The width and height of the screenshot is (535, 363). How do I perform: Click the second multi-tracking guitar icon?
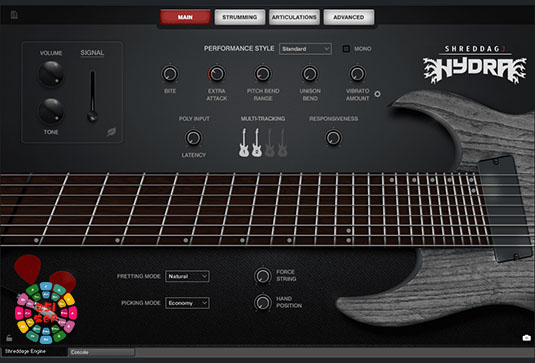[x=257, y=143]
